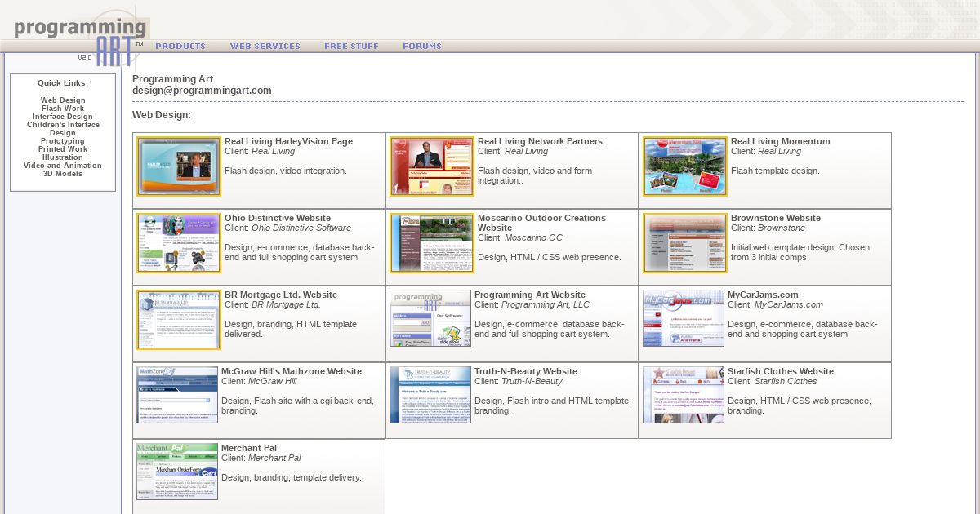View Moscarino Outdoor Creations thumbnail
The width and height of the screenshot is (980, 514).
click(432, 243)
